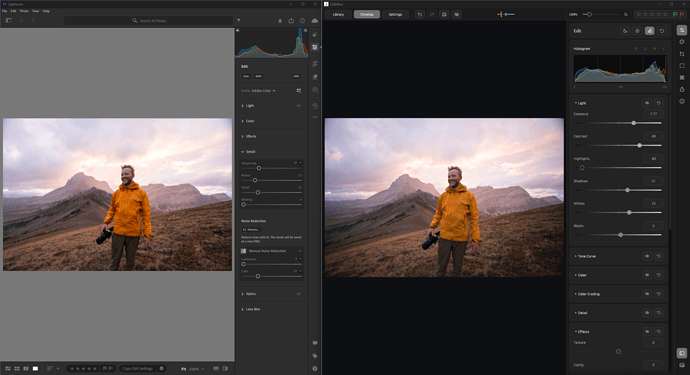The width and height of the screenshot is (690, 375).
Task: Switch to the Library tab
Action: click(x=338, y=15)
